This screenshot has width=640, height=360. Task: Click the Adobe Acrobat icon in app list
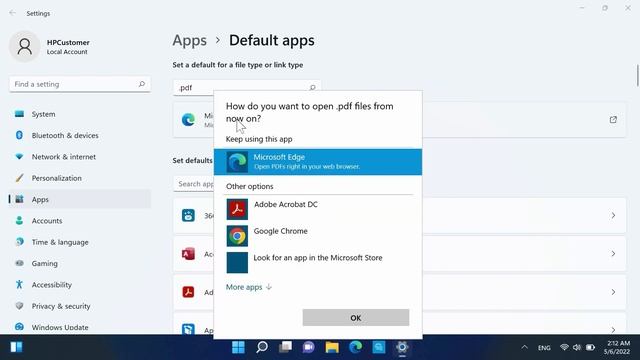click(x=188, y=292)
